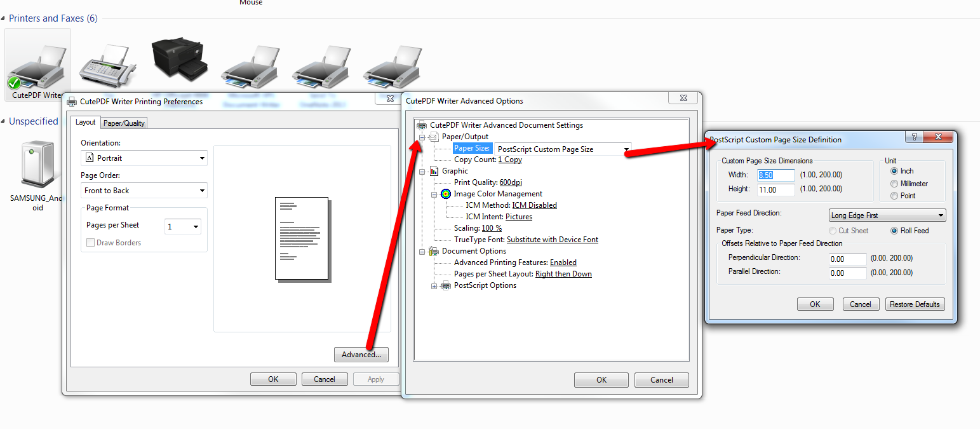Click the PostScript Options printer icon
The height and width of the screenshot is (429, 980).
(x=446, y=285)
